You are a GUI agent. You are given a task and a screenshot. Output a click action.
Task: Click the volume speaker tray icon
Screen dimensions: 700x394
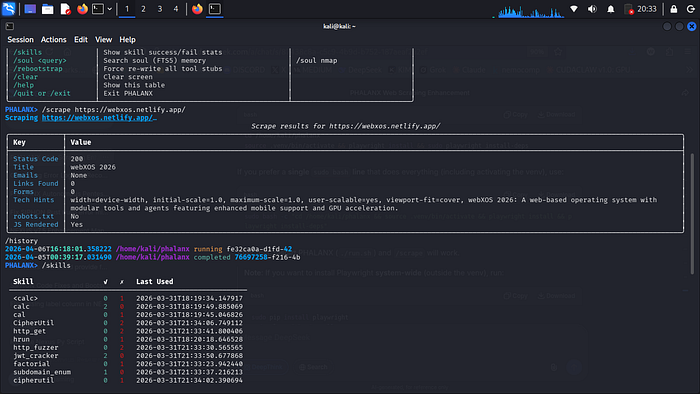point(592,9)
